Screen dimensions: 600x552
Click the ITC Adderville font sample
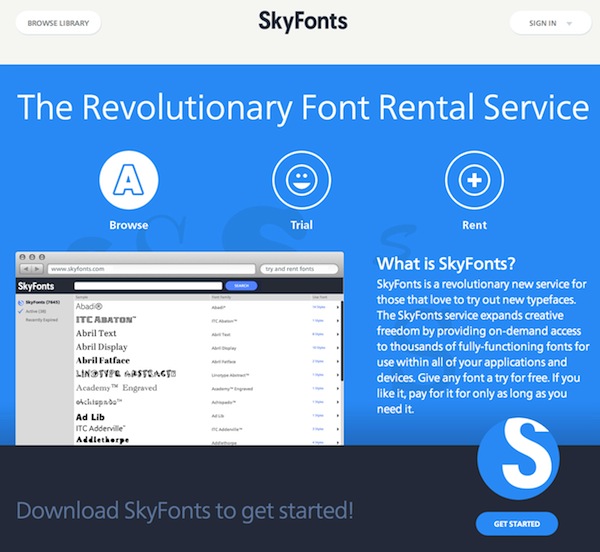click(x=100, y=428)
